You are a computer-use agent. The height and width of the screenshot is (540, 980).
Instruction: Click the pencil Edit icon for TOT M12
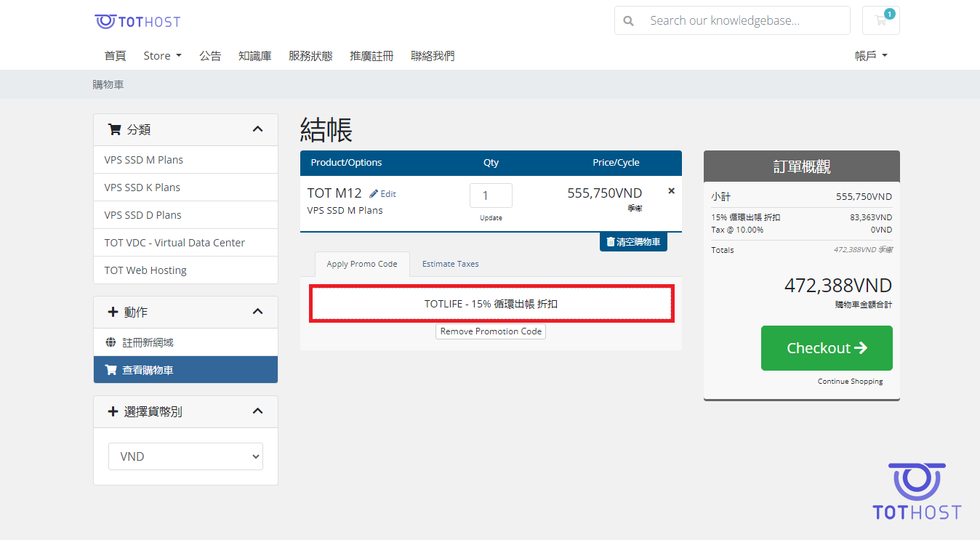tap(374, 194)
